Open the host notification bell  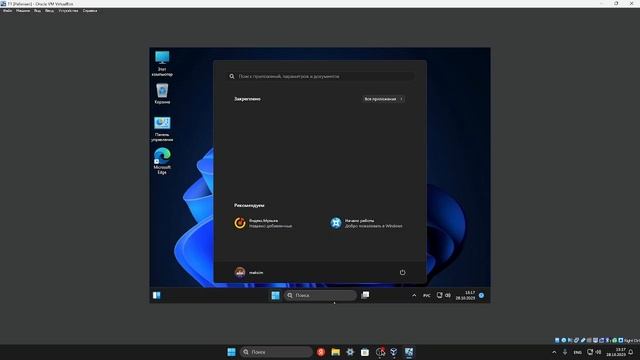coord(631,352)
